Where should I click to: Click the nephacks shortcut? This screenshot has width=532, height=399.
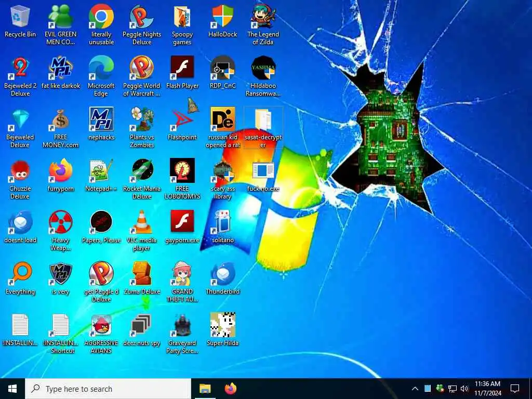(x=101, y=124)
